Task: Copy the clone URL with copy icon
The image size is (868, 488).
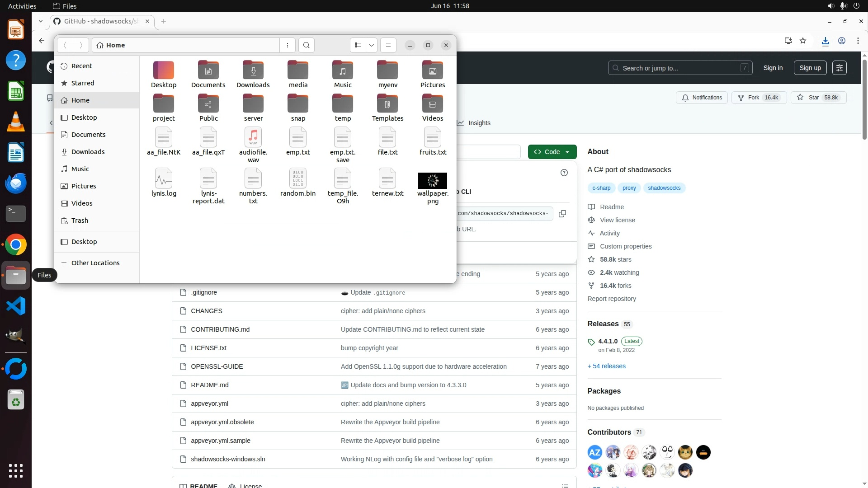Action: tap(562, 214)
